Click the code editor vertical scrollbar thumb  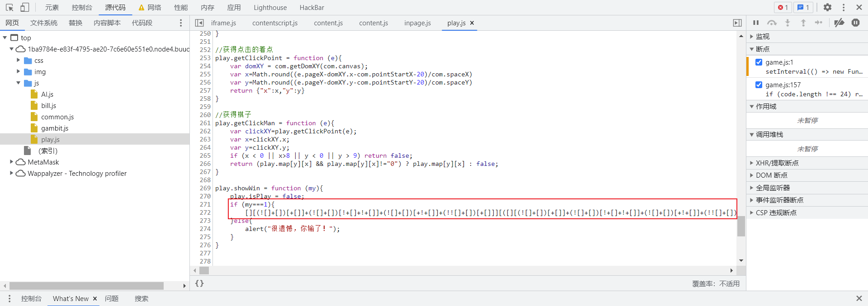pyautogui.click(x=741, y=226)
